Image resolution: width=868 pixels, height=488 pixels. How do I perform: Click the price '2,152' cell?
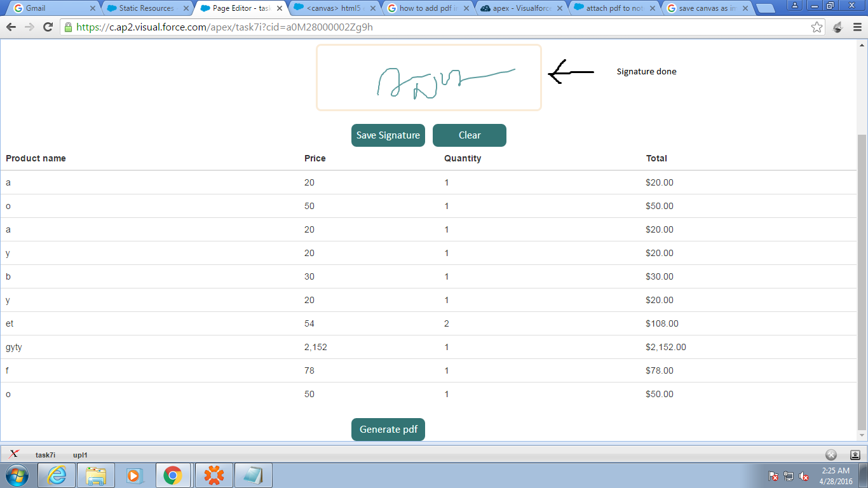316,347
